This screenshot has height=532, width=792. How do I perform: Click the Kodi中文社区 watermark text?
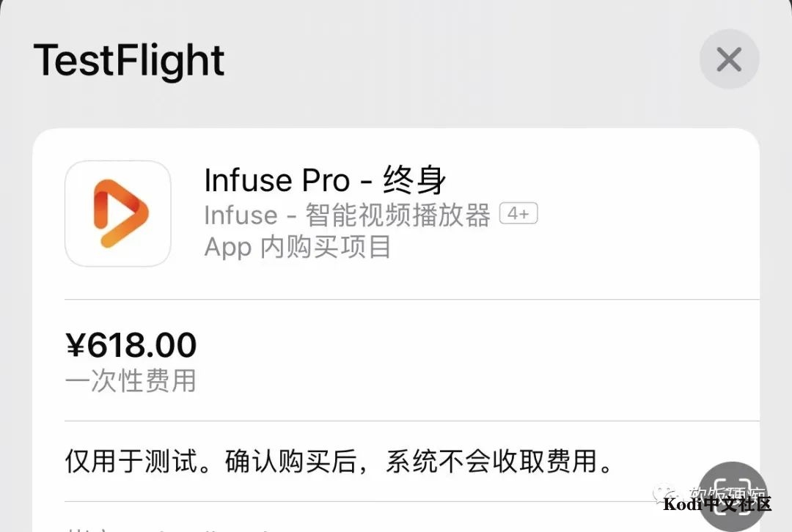tap(717, 504)
